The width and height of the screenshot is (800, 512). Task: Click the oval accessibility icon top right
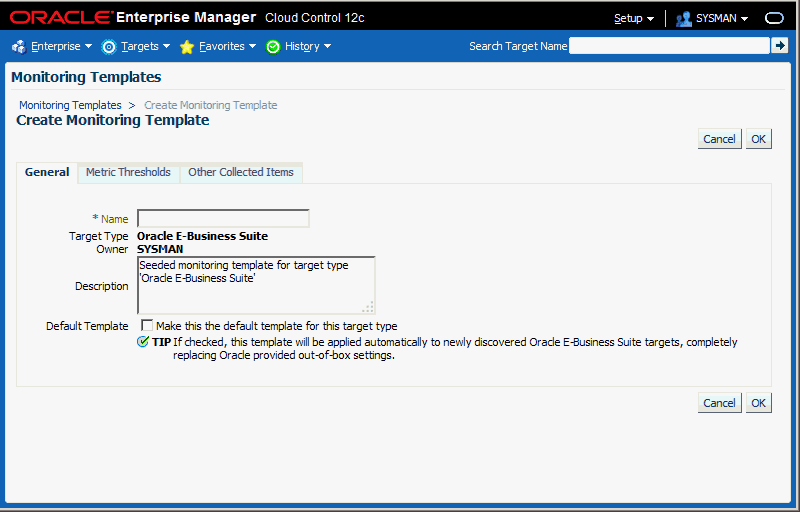774,18
